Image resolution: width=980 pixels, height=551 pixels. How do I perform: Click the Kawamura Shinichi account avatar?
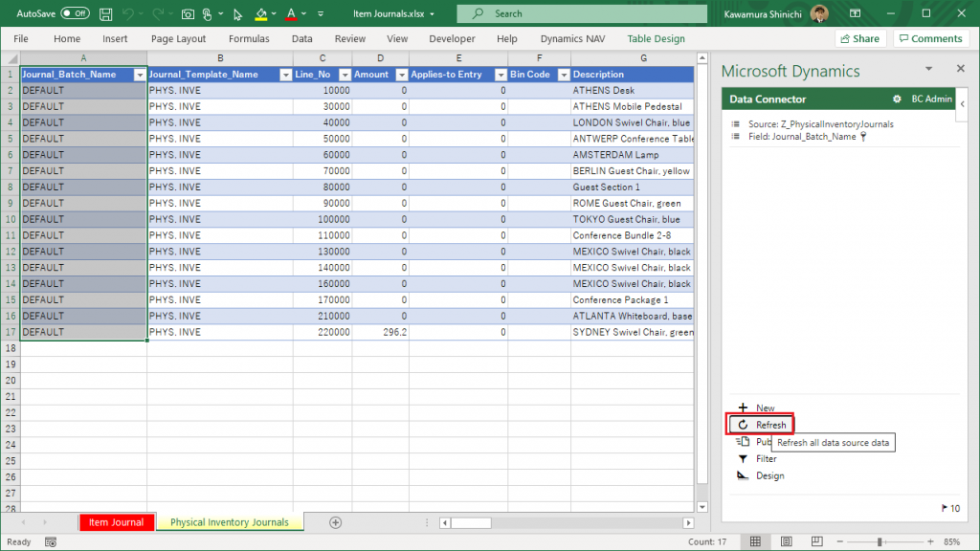click(x=819, y=13)
